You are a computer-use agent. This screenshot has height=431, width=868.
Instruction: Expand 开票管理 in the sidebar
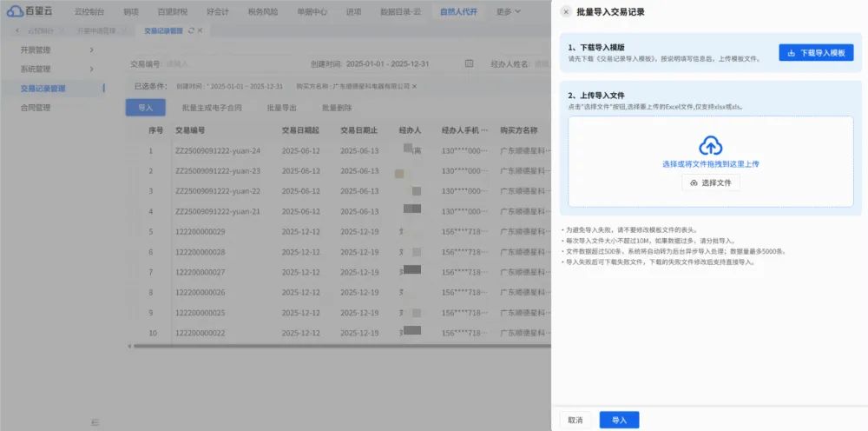click(x=57, y=50)
